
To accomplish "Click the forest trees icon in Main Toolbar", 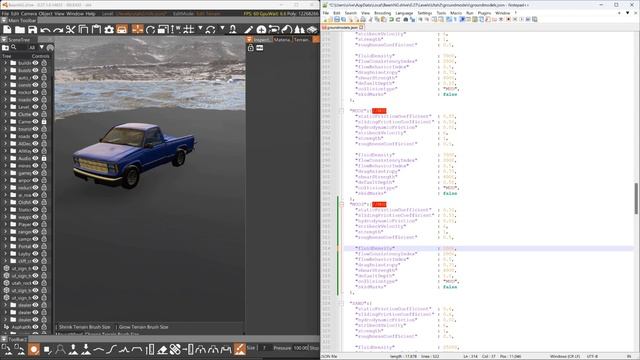I will (299, 30).
